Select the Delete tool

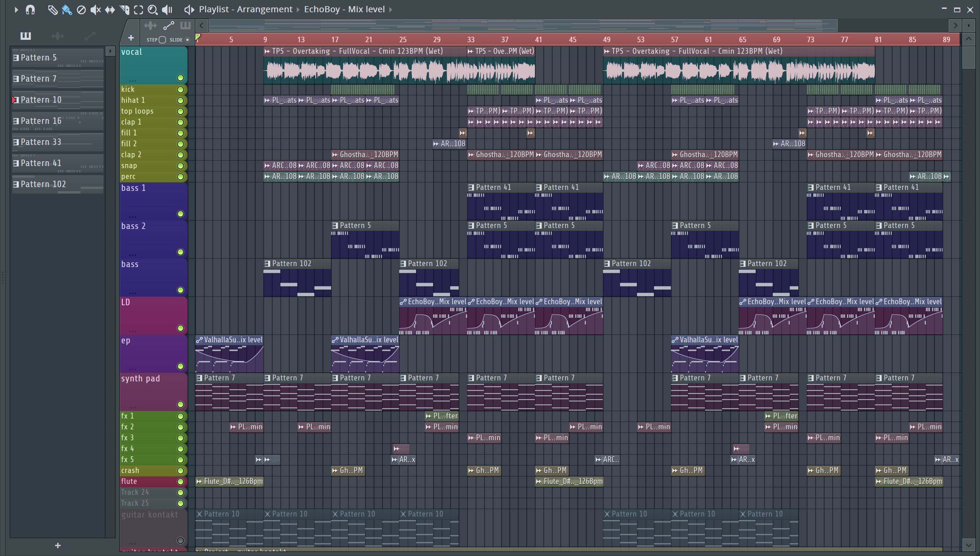click(x=81, y=10)
